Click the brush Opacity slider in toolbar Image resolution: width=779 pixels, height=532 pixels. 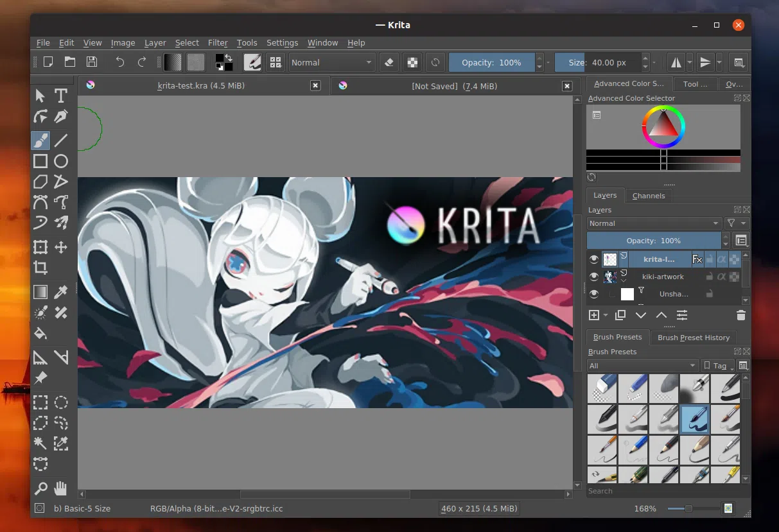[491, 62]
